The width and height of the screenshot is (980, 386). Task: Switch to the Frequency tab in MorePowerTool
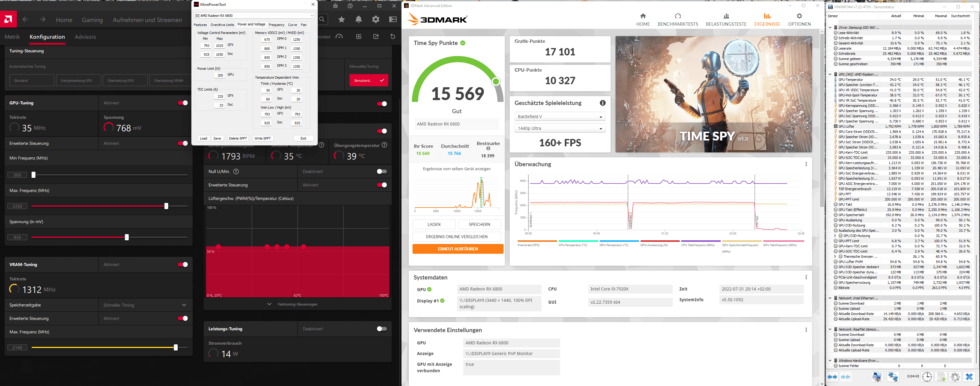pyautogui.click(x=276, y=25)
